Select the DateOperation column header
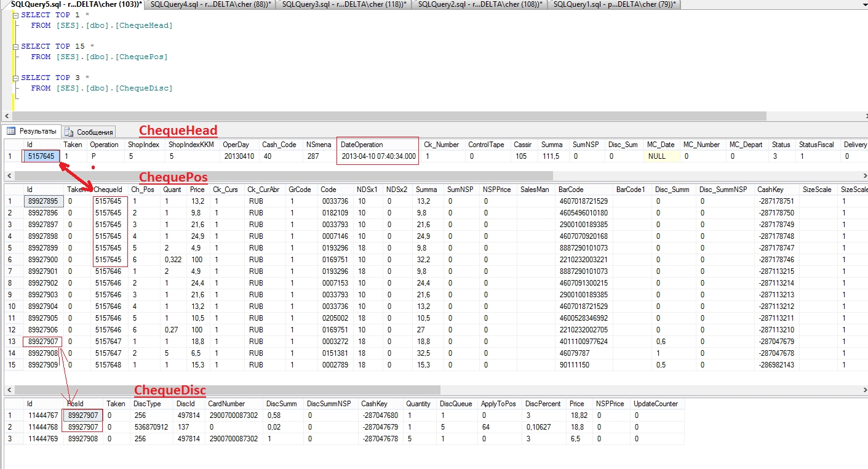This screenshot has height=469, width=868. coord(362,145)
